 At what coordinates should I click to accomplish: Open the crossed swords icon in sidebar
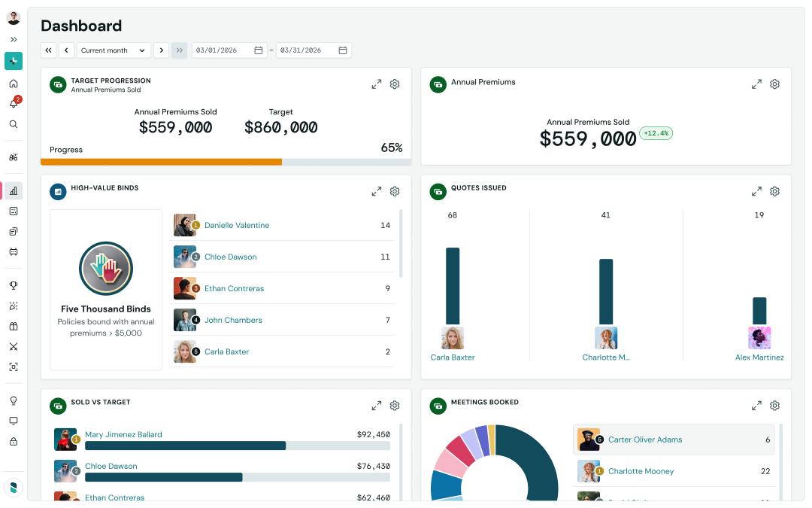14,346
